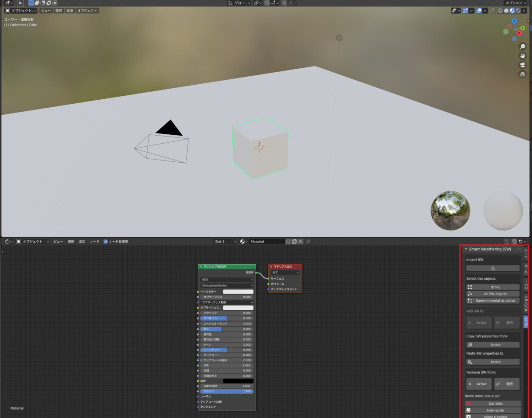The width and height of the screenshot is (532, 418).
Task: Open the Christensen-Burley dropdown
Action: click(x=227, y=285)
